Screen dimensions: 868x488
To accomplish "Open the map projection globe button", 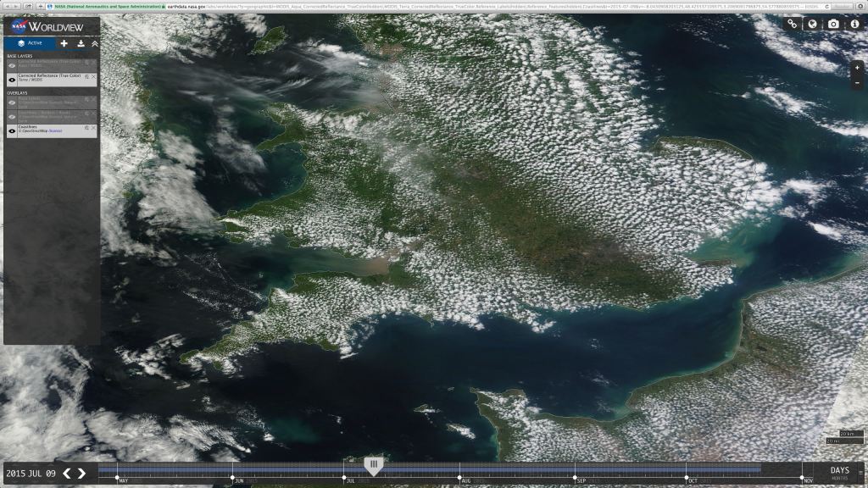I will (x=813, y=24).
